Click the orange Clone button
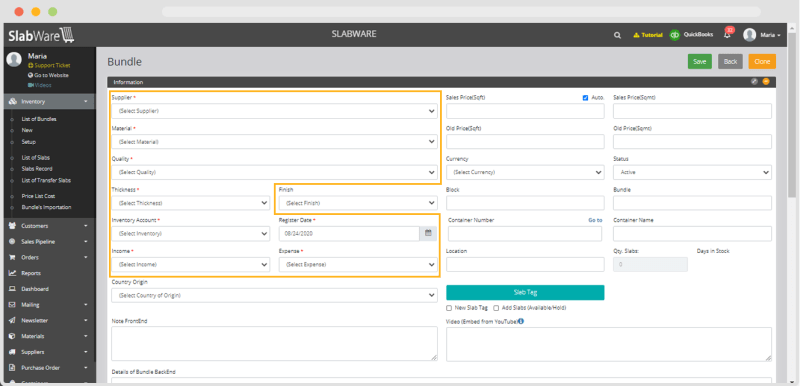The image size is (800, 386). tap(762, 61)
